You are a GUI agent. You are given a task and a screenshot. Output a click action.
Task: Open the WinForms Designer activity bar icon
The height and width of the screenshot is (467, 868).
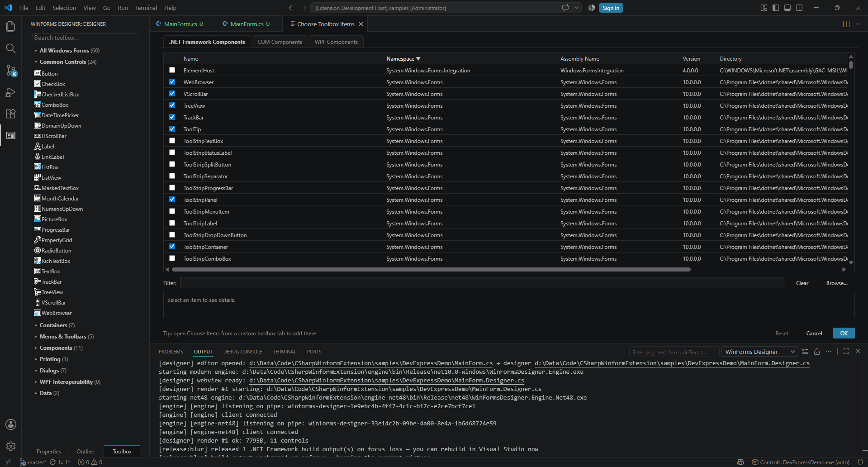11,135
